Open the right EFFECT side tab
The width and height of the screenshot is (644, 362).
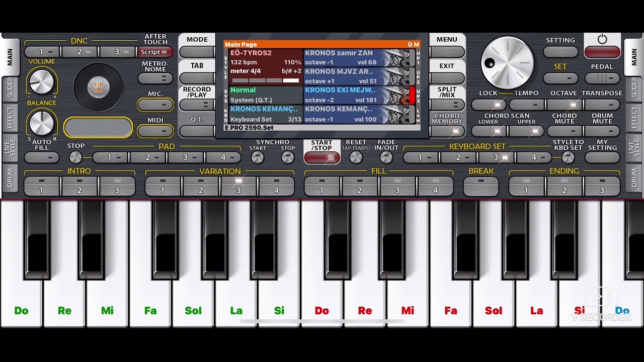633,118
